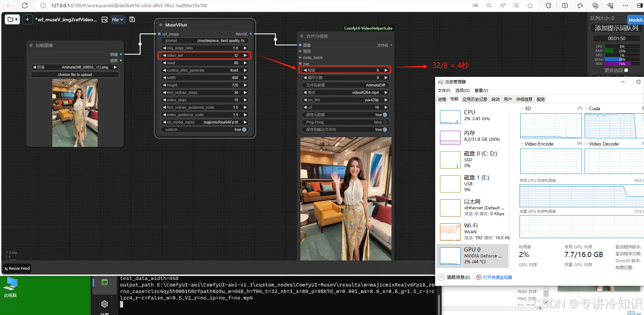Add a new workflow with plus button
The image size is (644, 315).
pos(27,20)
